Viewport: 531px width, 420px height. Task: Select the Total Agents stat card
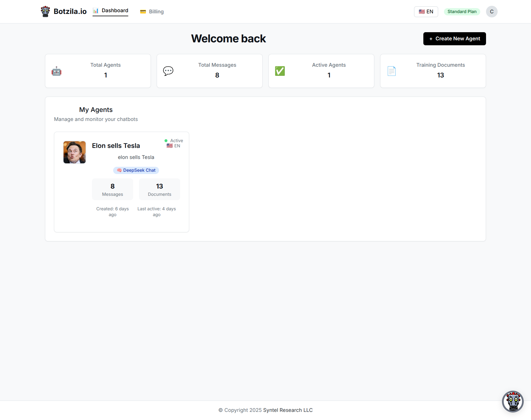[x=98, y=71]
